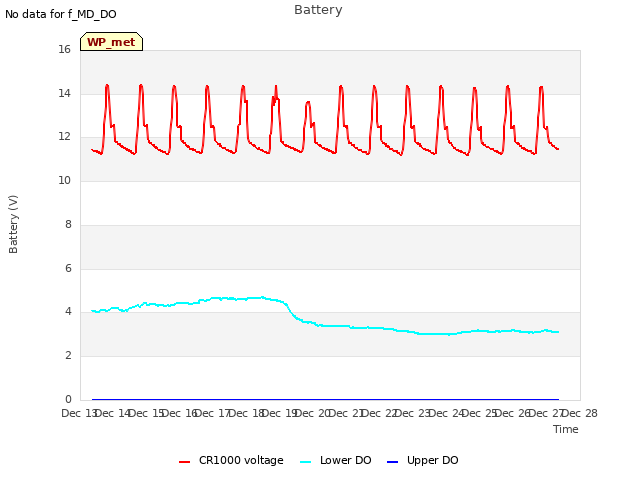Click the red CR1000 voltage legend swatch
The height and width of the screenshot is (480, 640).
point(184,462)
